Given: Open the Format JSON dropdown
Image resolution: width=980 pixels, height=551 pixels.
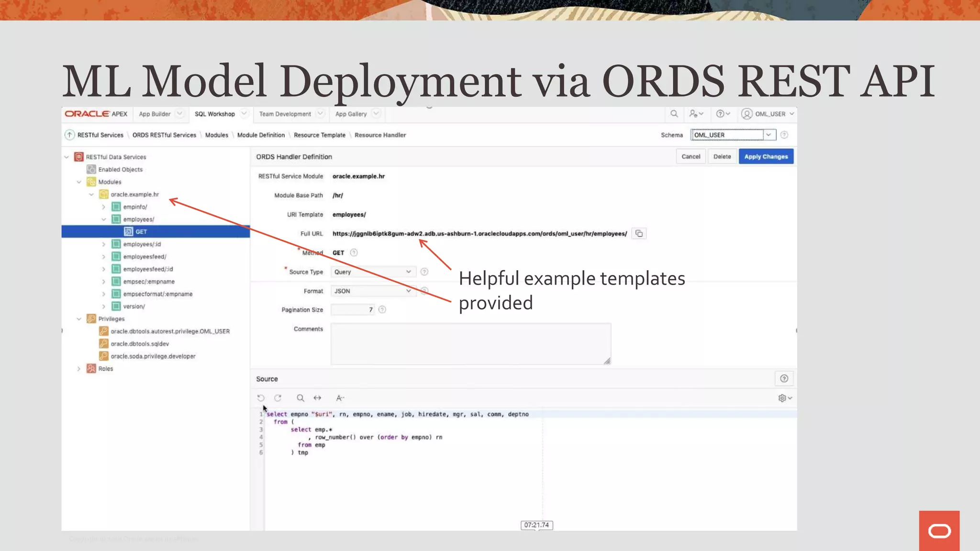Looking at the screenshot, I should (373, 291).
